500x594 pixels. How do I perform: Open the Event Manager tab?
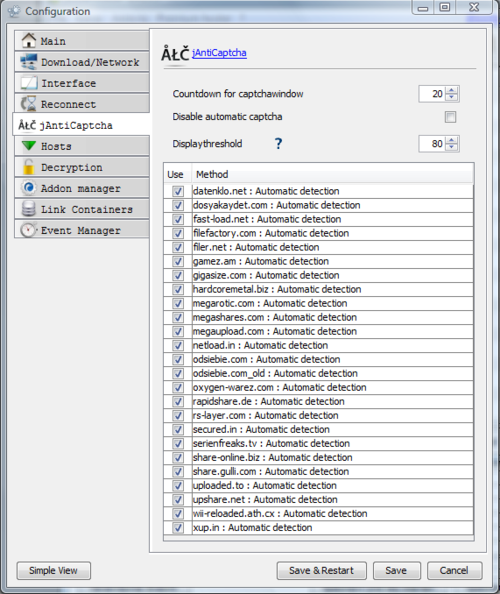pyautogui.click(x=82, y=230)
